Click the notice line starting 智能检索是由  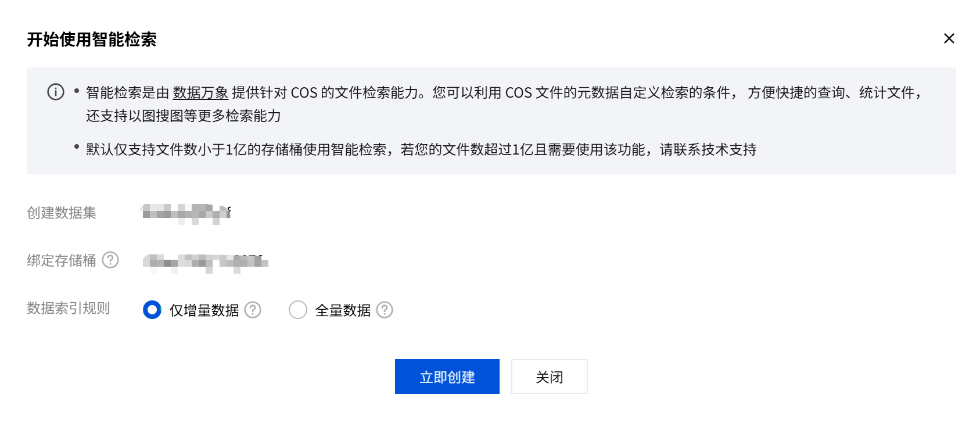(504, 104)
